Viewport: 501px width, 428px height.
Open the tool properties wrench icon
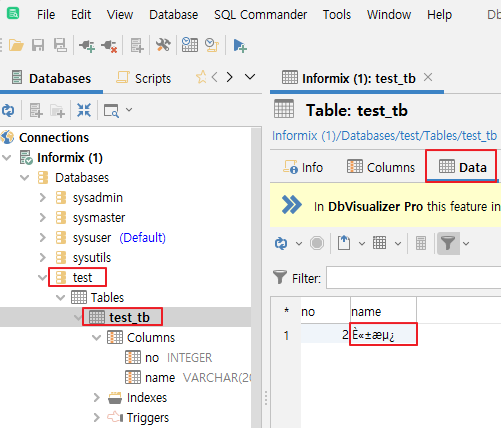pos(163,45)
